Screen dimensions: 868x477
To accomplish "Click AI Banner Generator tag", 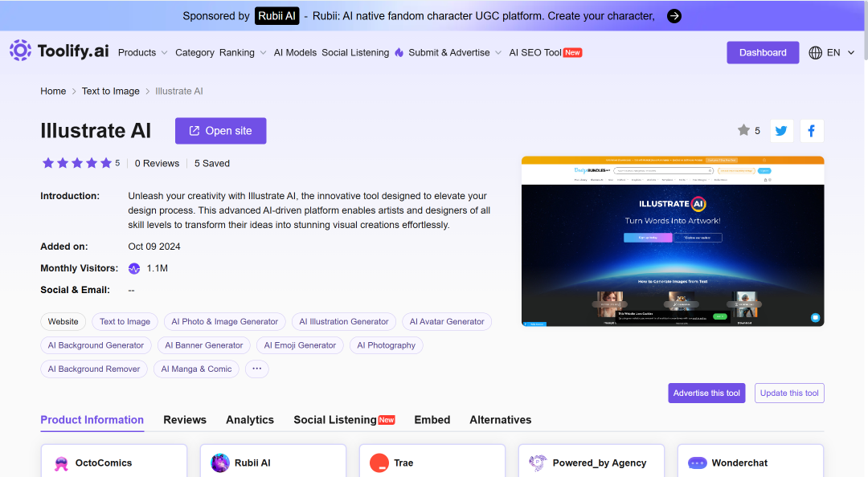I will pos(203,345).
